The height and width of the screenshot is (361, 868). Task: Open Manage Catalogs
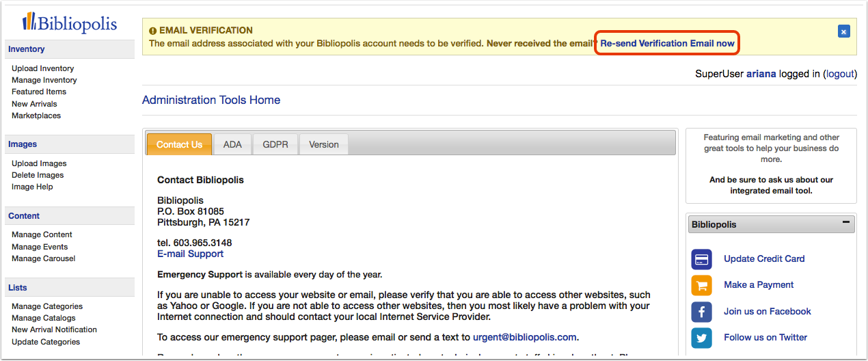[x=43, y=318]
